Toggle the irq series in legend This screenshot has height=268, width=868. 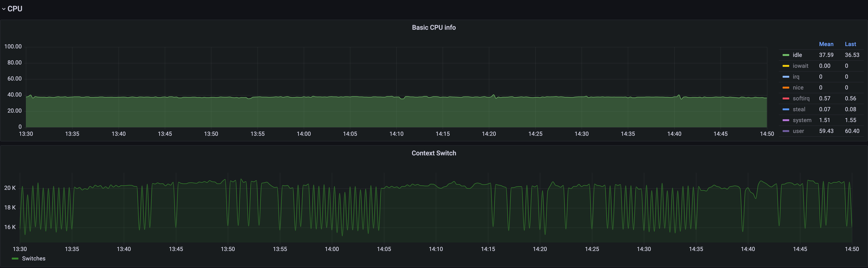coord(796,77)
